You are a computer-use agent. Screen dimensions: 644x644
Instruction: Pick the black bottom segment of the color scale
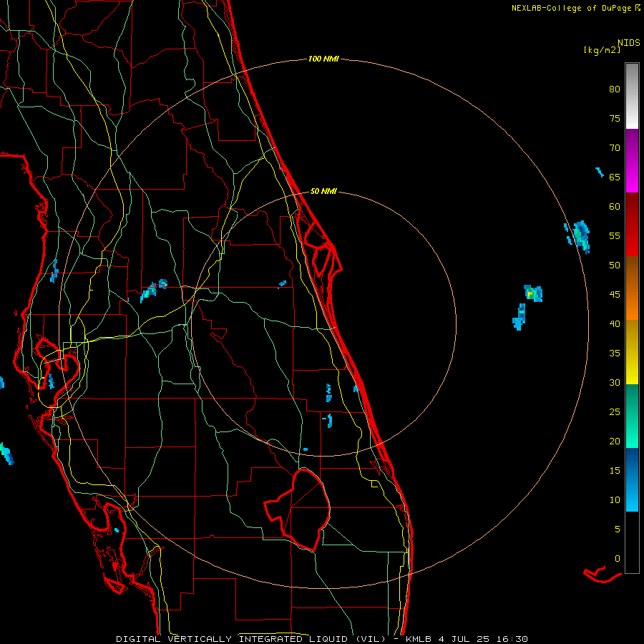pos(632,542)
